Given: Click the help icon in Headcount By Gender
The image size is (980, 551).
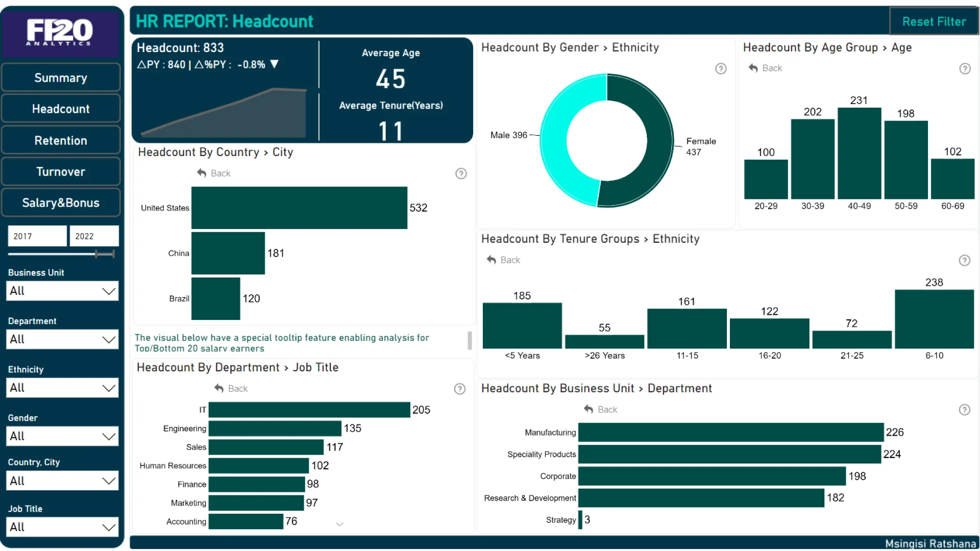Looking at the screenshot, I should click(721, 68).
